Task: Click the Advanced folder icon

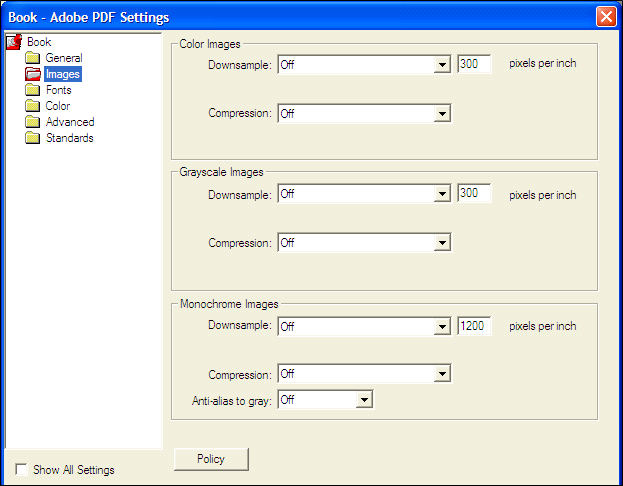Action: pos(33,122)
